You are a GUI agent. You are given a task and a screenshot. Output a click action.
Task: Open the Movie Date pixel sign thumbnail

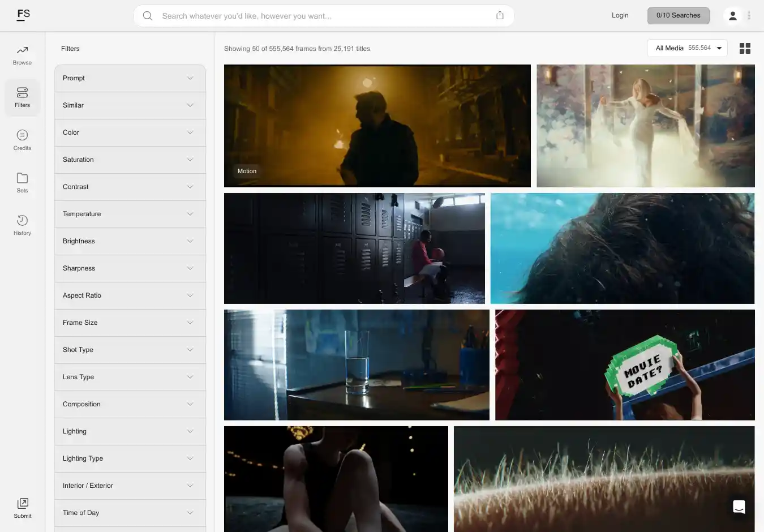(x=625, y=365)
